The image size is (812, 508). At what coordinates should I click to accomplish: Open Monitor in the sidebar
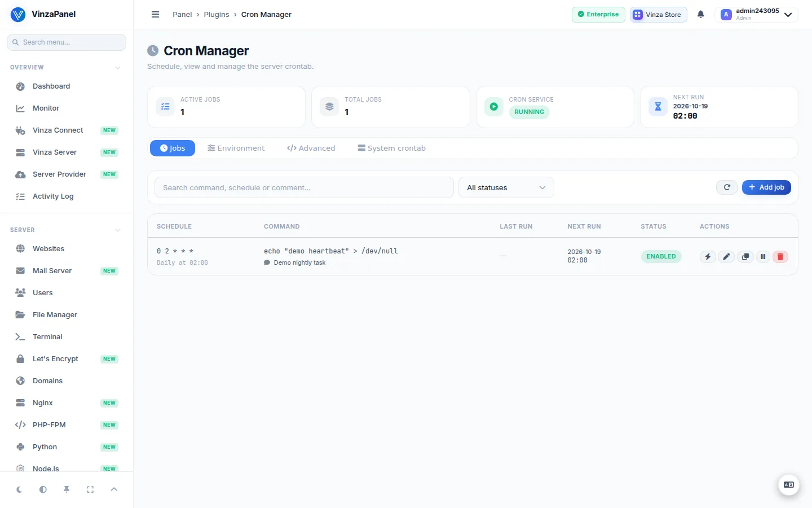tap(67, 108)
